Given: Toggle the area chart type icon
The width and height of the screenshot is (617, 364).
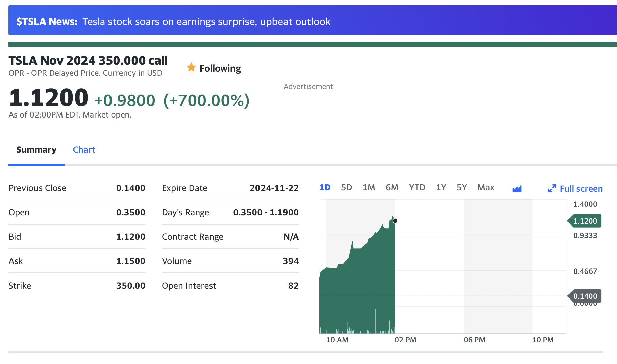Looking at the screenshot, I should click(x=517, y=188).
